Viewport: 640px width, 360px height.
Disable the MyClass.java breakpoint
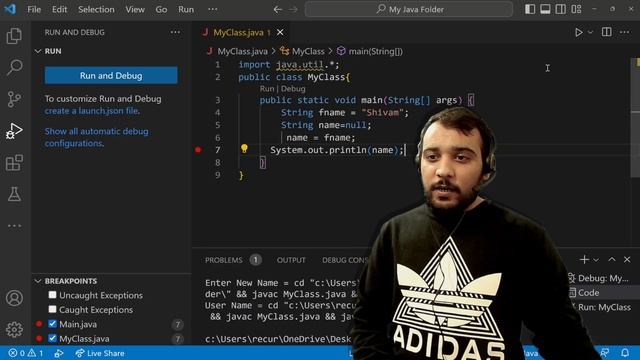pyautogui.click(x=52, y=338)
